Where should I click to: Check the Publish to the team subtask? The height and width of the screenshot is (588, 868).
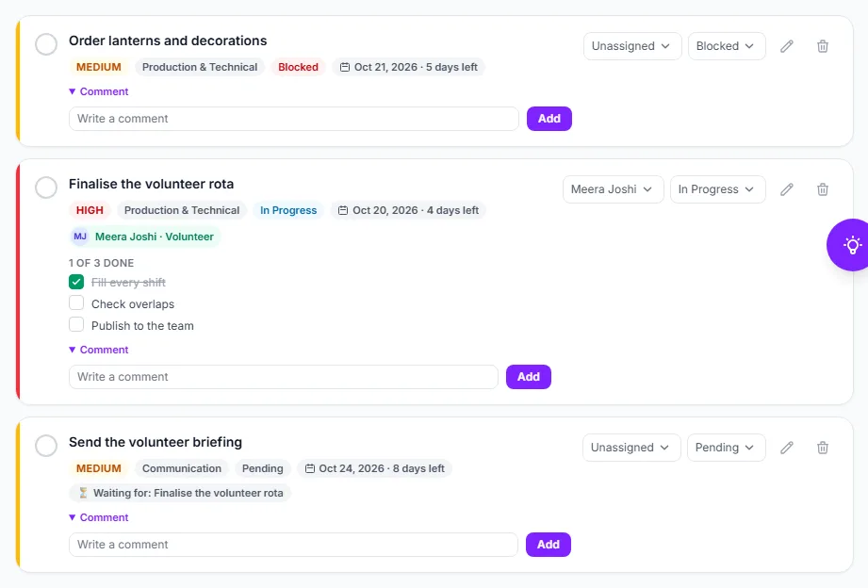76,325
